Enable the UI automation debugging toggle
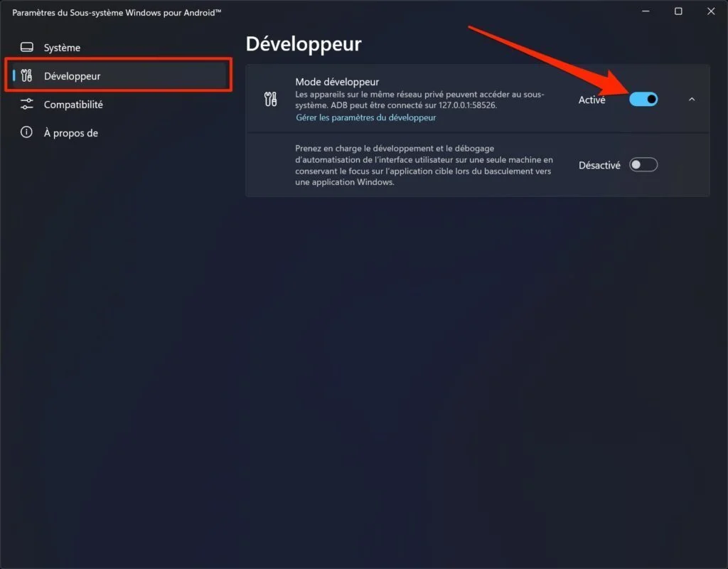Image resolution: width=728 pixels, height=569 pixels. coord(643,164)
